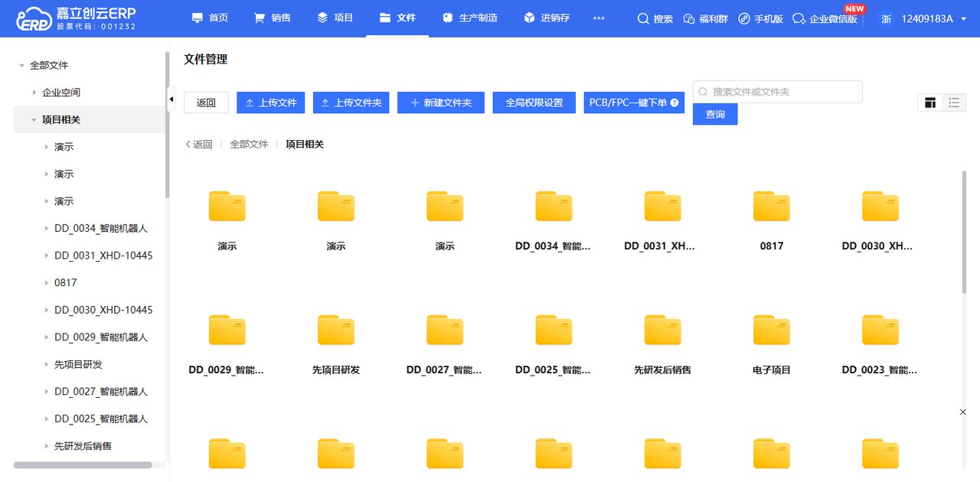The image size is (980, 482).
Task: Go to the 销售 sales tab
Action: [273, 18]
